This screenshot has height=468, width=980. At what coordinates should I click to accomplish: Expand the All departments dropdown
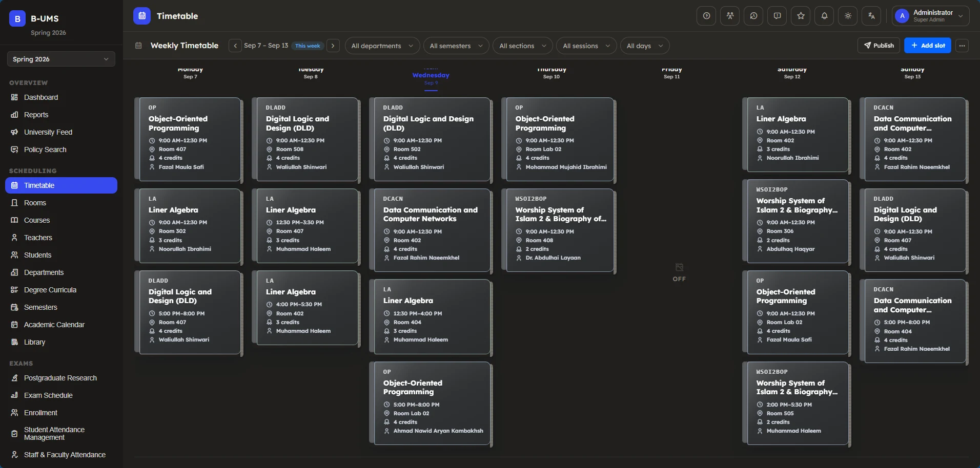coord(382,46)
